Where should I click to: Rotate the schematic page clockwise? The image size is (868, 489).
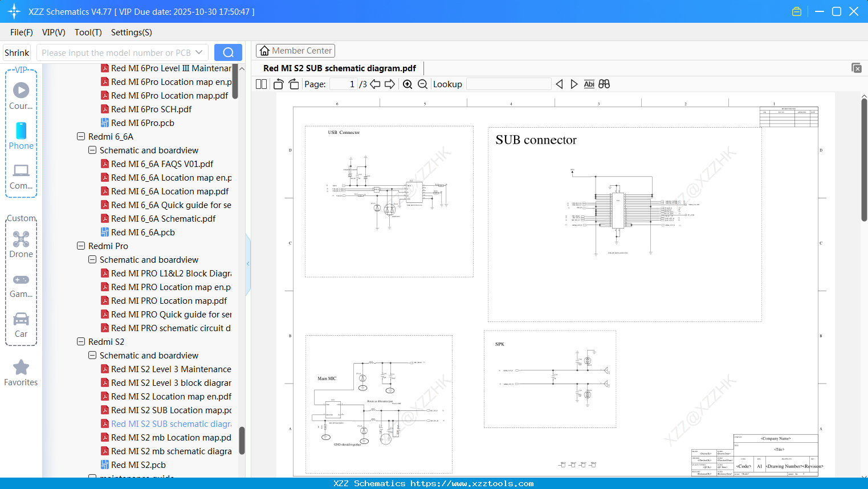click(x=293, y=84)
